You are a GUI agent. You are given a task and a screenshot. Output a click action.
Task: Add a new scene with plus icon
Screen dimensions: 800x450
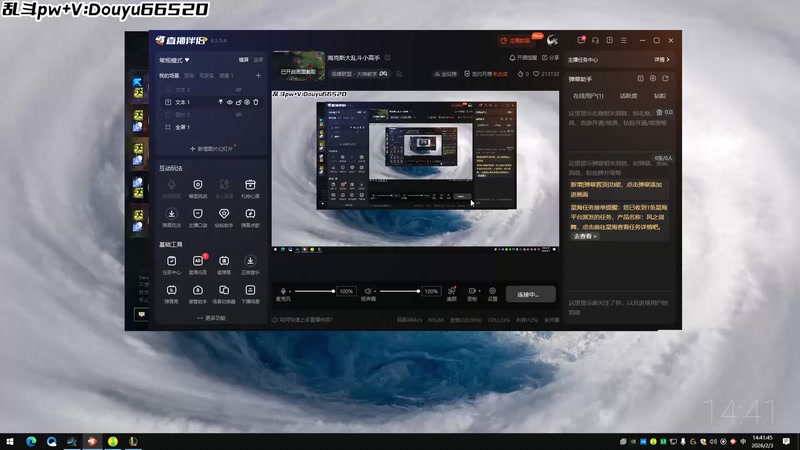click(x=258, y=76)
